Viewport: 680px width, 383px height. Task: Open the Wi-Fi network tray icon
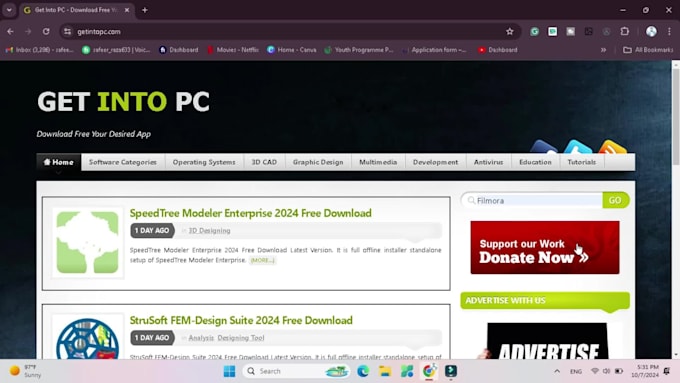pyautogui.click(x=595, y=371)
